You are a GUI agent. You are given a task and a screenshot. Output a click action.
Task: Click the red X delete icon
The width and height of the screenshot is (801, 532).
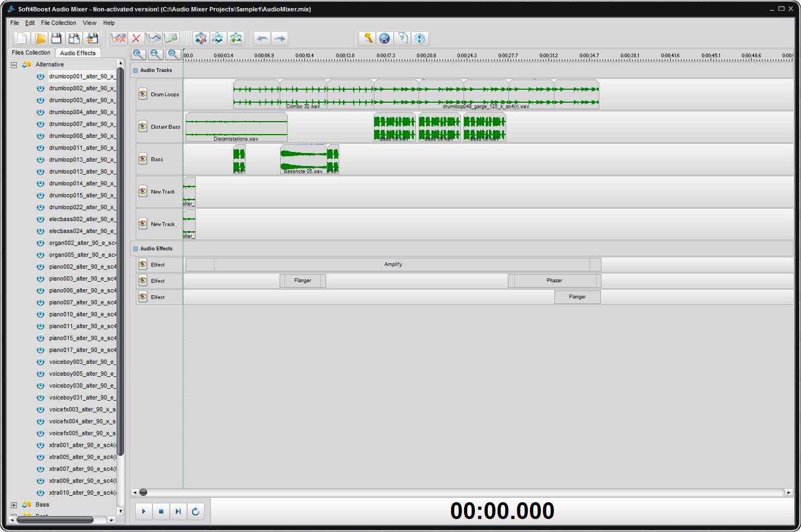136,38
